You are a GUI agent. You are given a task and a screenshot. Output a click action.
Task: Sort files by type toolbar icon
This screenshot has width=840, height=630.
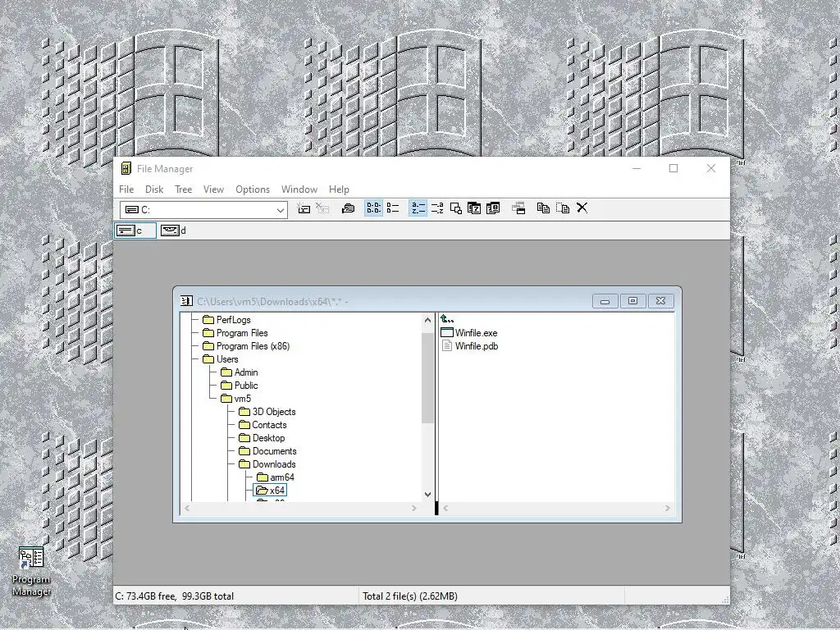click(437, 208)
